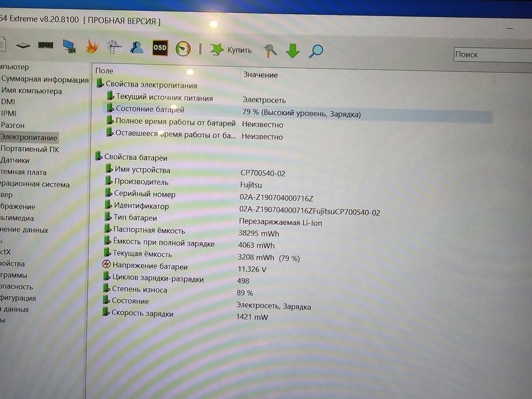Select Разгон in the sidebar tree
This screenshot has height=399, width=532.
pyautogui.click(x=13, y=125)
